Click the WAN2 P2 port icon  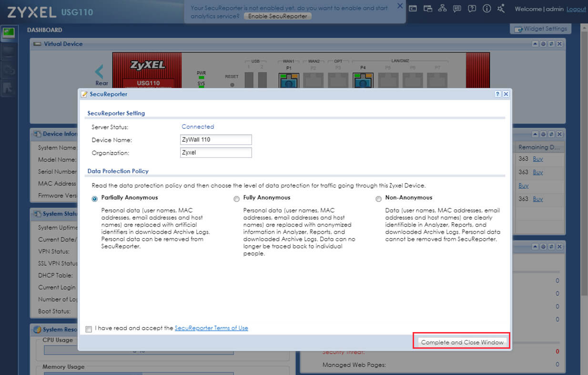pos(314,80)
